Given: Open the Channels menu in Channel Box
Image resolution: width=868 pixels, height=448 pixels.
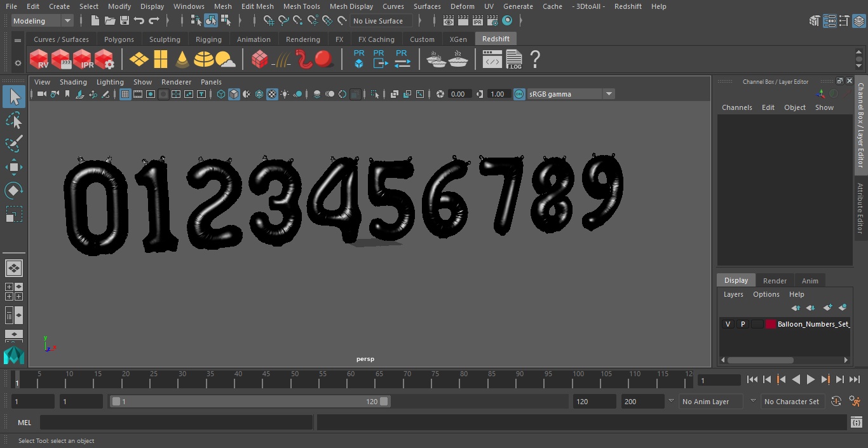Looking at the screenshot, I should pyautogui.click(x=736, y=107).
